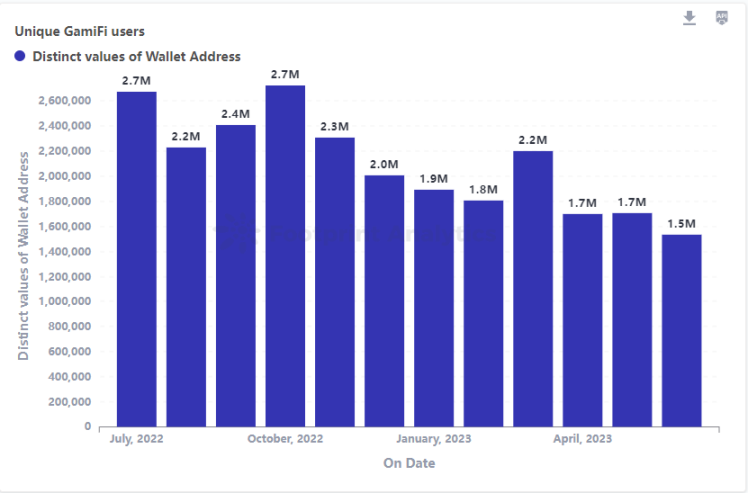Select the 1.8M February 2023 bar

coord(483,313)
